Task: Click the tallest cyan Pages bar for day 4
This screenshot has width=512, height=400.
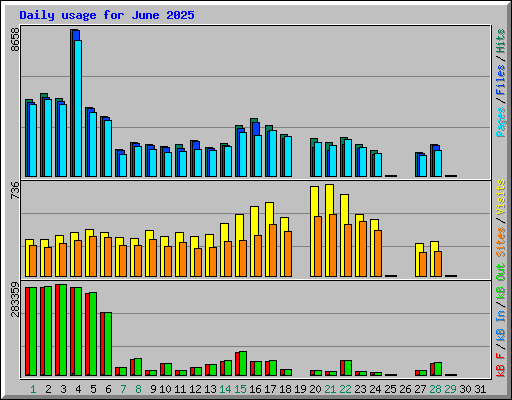Action: [x=78, y=108]
